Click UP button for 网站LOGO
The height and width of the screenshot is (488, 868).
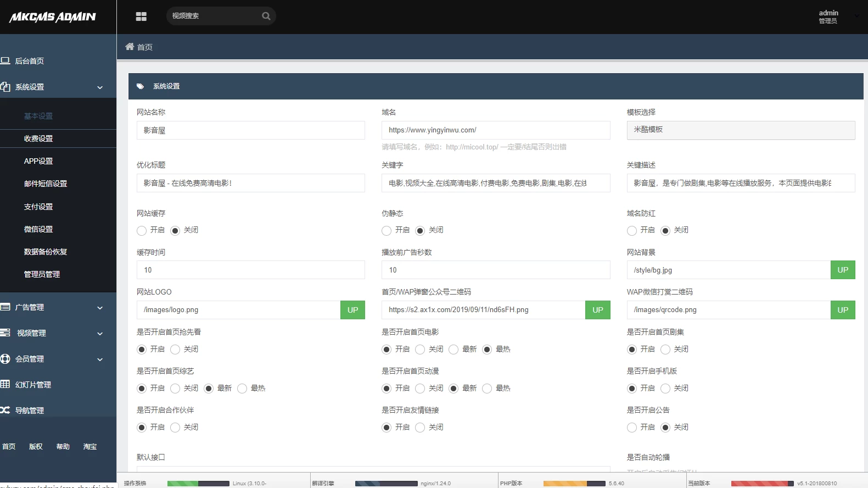point(352,310)
